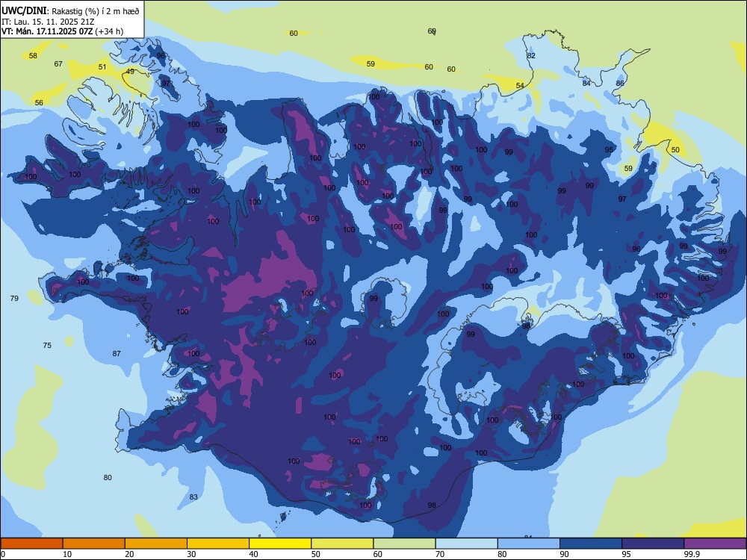Select the medium blue 80–90 legend swatch
The height and width of the screenshot is (560, 747).
[x=529, y=544]
